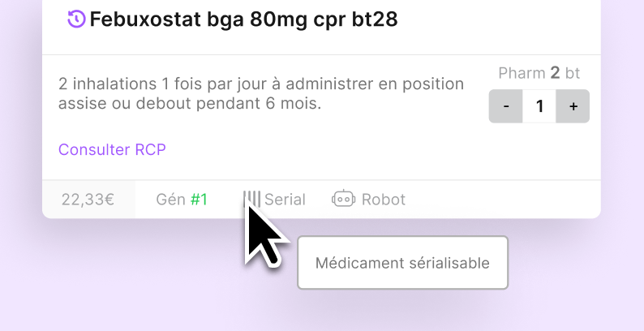
Task: Click the word Pharm above the stepper
Action: tap(522, 73)
